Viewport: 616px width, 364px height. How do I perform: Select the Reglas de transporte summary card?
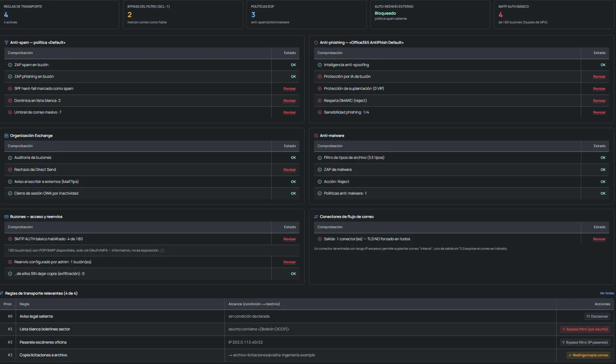[60, 15]
